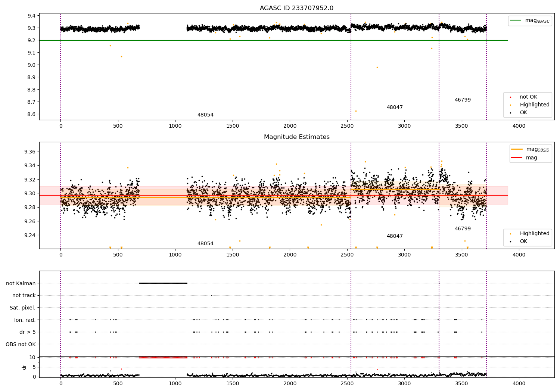Viewport: 560px width, 392px height.
Task: Click the 9.4 y-axis tick label
Action: [x=32, y=16]
